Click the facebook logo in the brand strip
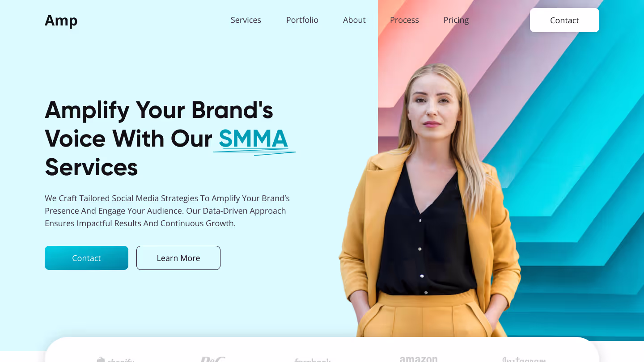This screenshot has height=362, width=644. (x=313, y=359)
